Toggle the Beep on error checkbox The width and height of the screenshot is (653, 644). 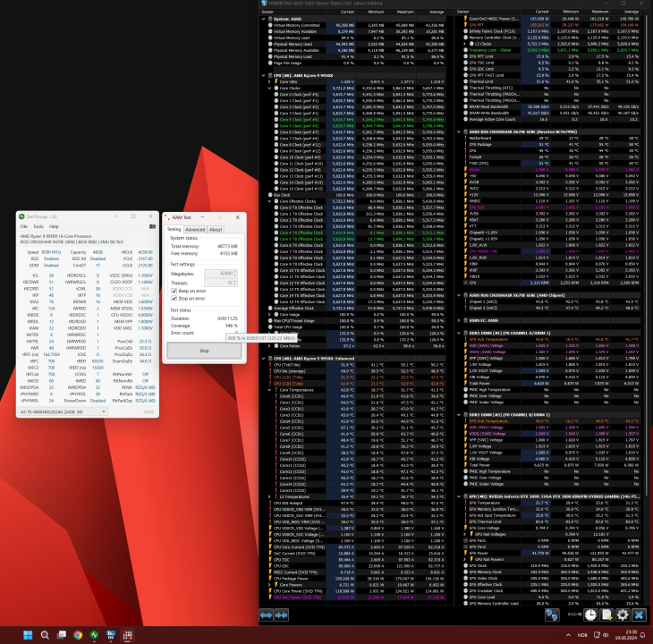(x=174, y=291)
